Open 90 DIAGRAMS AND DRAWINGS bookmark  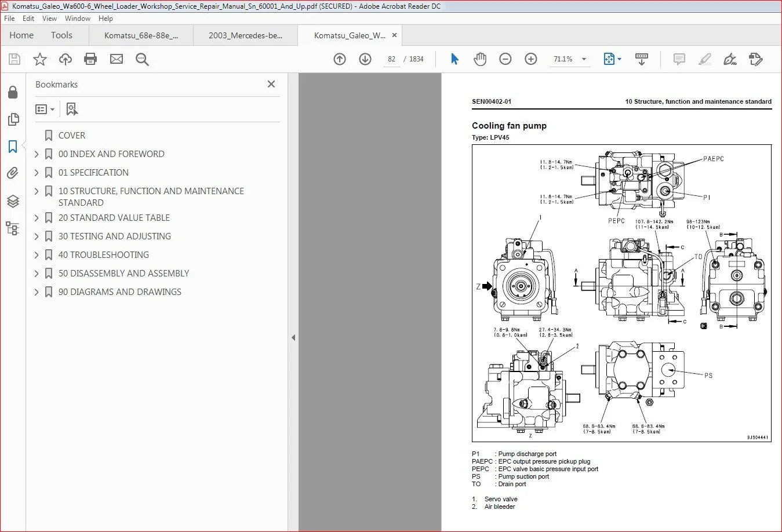(120, 292)
